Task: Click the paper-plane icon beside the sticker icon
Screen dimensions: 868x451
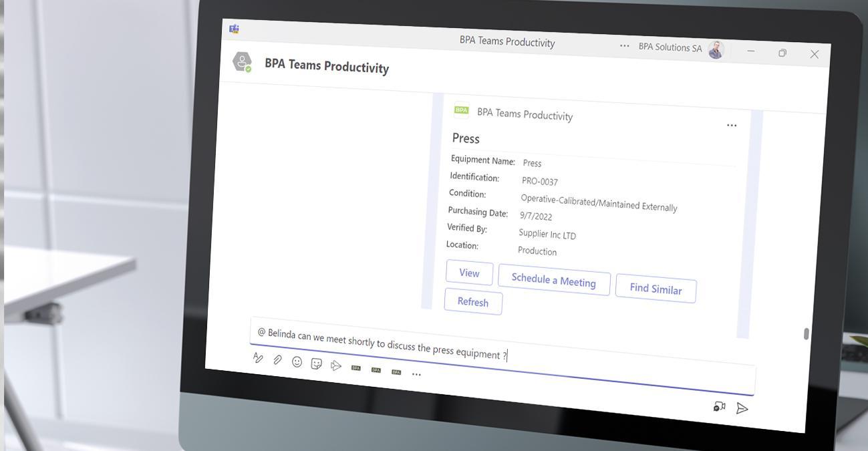Action: (336, 365)
